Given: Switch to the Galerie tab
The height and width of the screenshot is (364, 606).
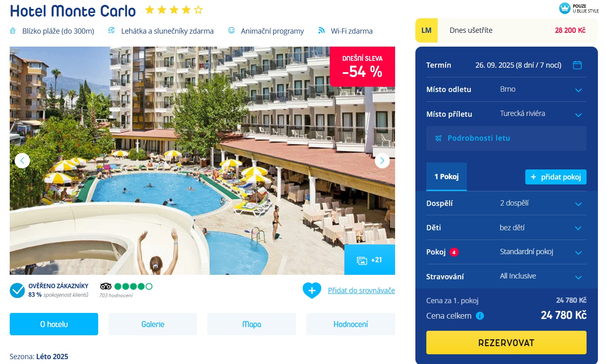Looking at the screenshot, I should [153, 324].
